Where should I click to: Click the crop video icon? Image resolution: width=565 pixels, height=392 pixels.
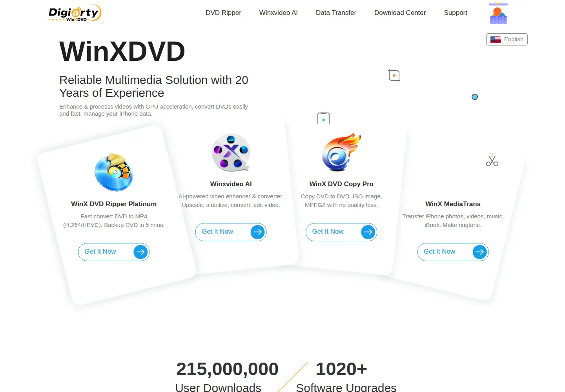click(394, 75)
